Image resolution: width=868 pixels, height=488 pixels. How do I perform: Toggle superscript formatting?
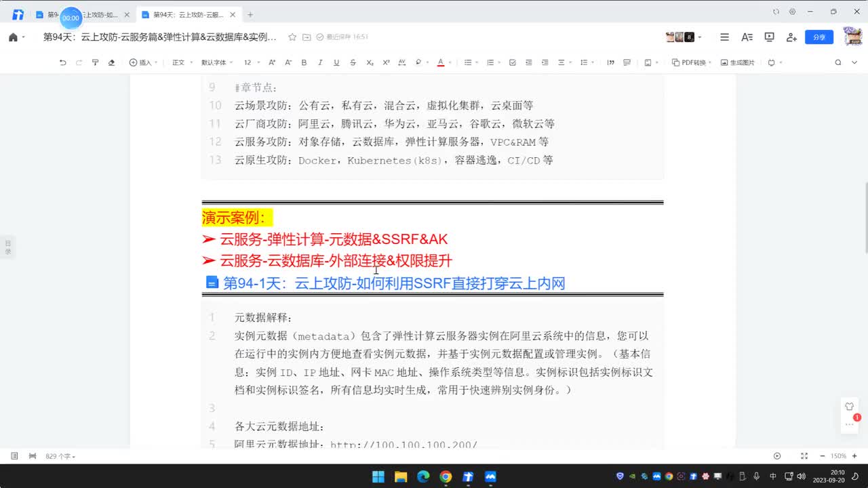point(386,62)
